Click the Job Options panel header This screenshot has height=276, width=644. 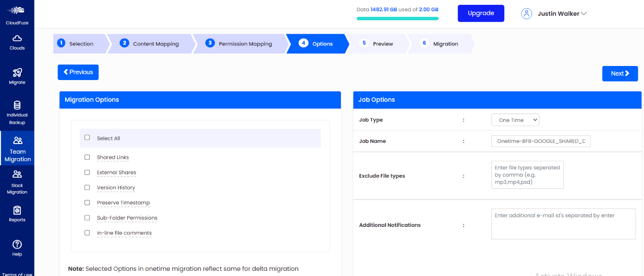[497, 100]
